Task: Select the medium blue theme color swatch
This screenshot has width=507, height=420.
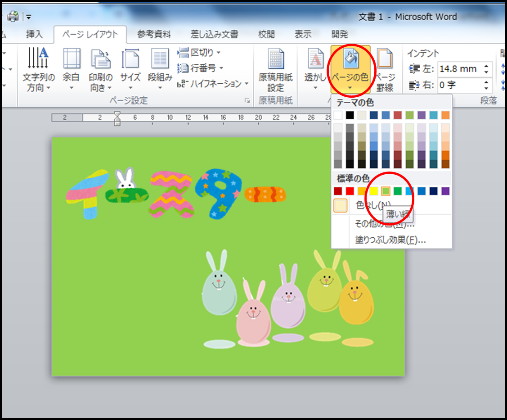Action: (386, 115)
